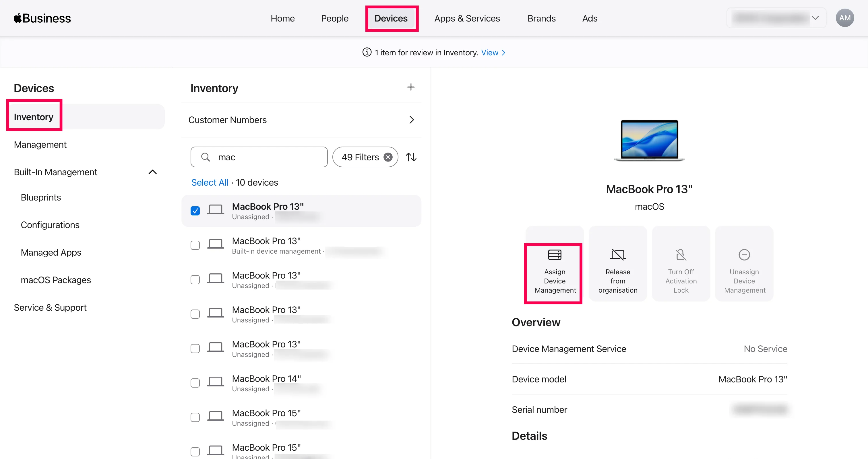
Task: Click laptop icon of selected MacBook Pro 13" row
Action: 215,210
